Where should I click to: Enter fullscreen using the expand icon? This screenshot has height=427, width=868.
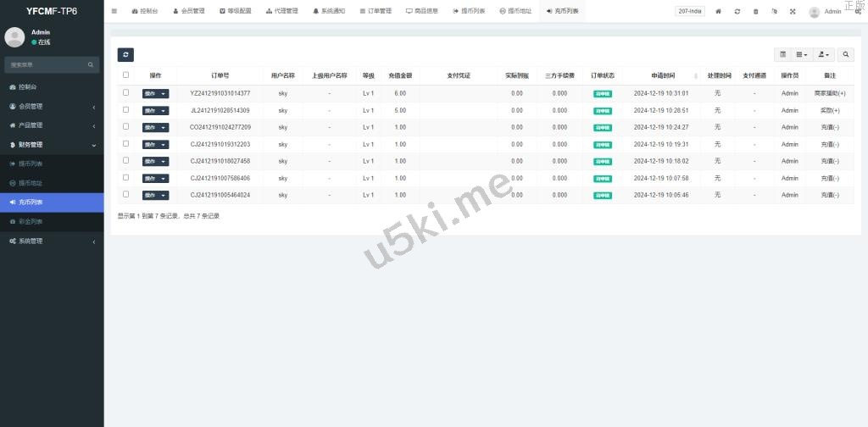[x=793, y=11]
